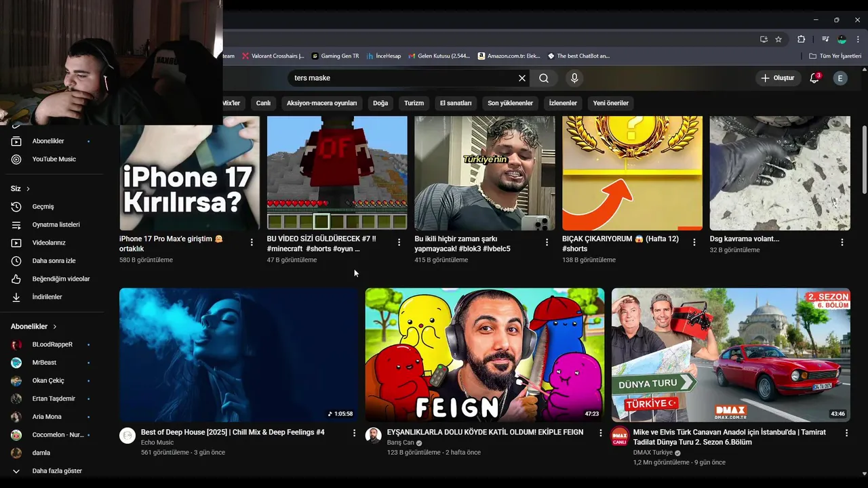This screenshot has height=488, width=868.
Task: Play the DMAX Dünya Turu Türkiye thumbnail
Action: 731,355
